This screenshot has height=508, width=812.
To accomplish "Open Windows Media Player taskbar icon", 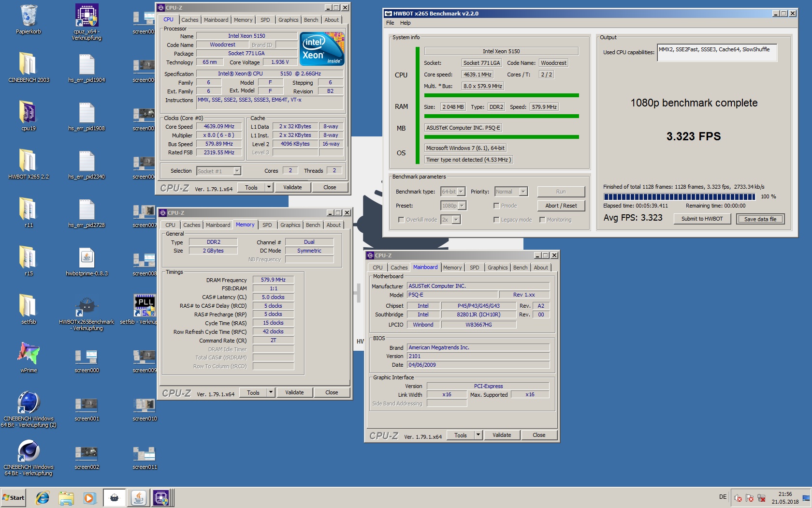I will tap(89, 498).
